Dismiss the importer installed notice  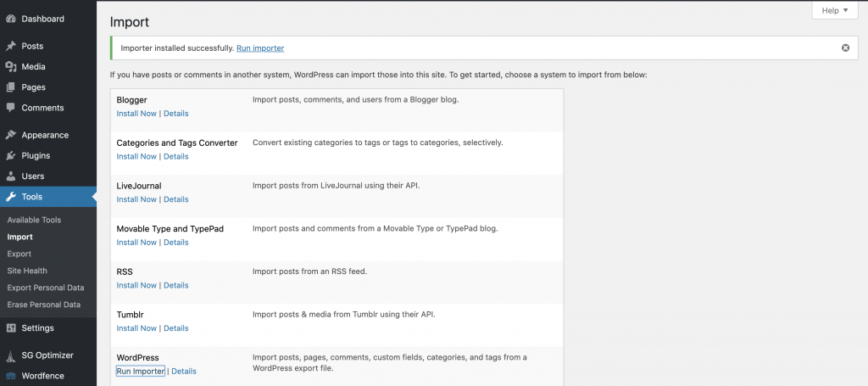(845, 48)
